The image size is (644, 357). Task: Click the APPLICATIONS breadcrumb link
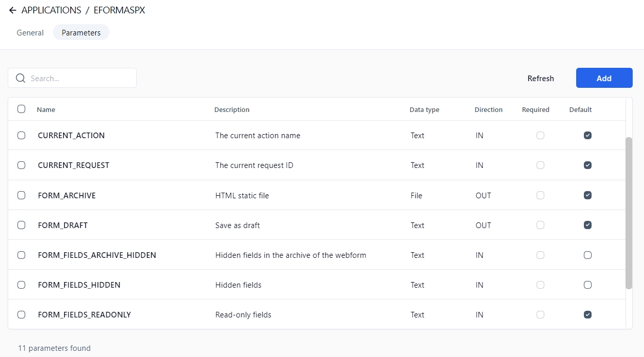point(51,10)
